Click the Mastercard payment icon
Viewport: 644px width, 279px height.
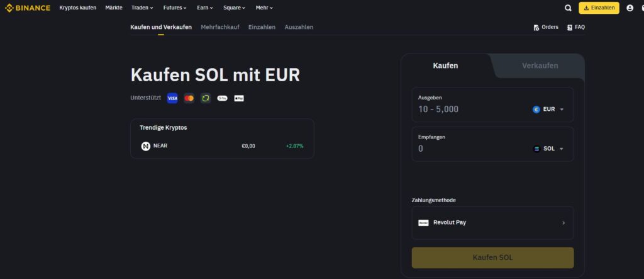pyautogui.click(x=189, y=98)
